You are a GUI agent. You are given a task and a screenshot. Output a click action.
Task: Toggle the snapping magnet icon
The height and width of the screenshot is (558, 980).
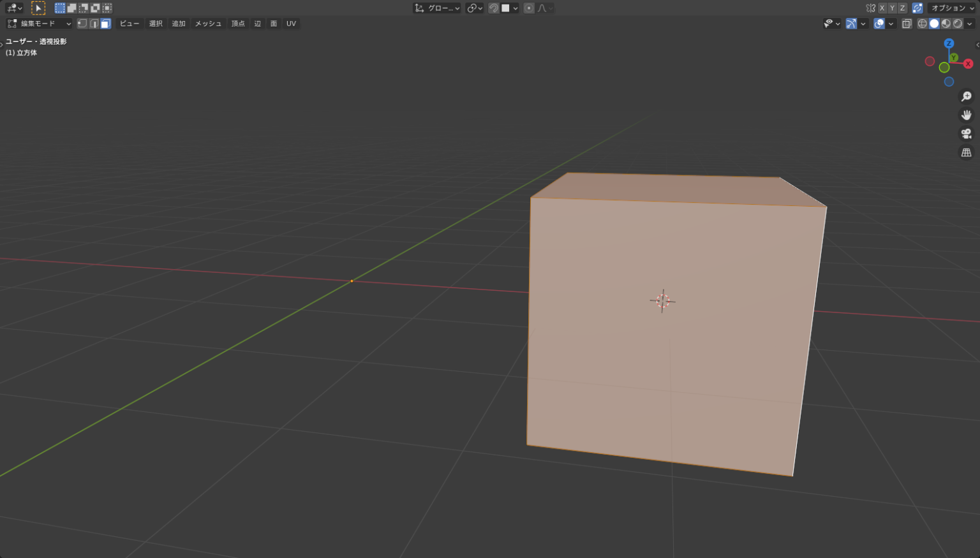pos(493,8)
